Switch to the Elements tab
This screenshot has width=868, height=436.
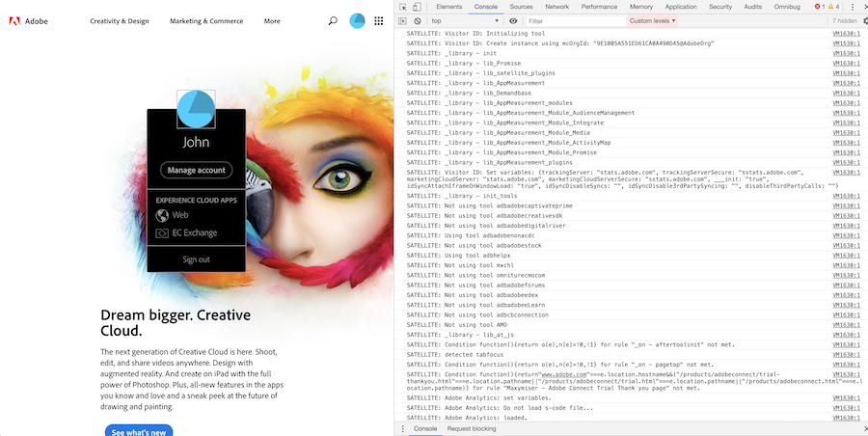448,7
